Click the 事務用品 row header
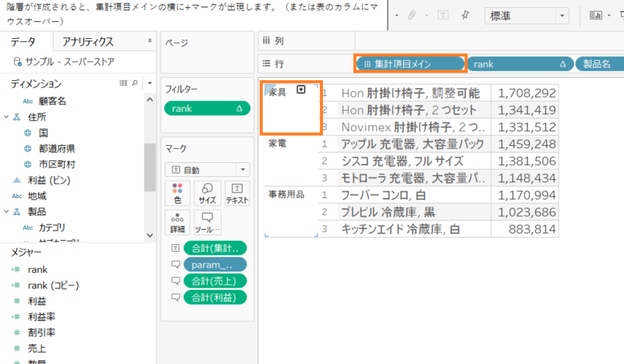624x364 pixels. click(x=286, y=194)
